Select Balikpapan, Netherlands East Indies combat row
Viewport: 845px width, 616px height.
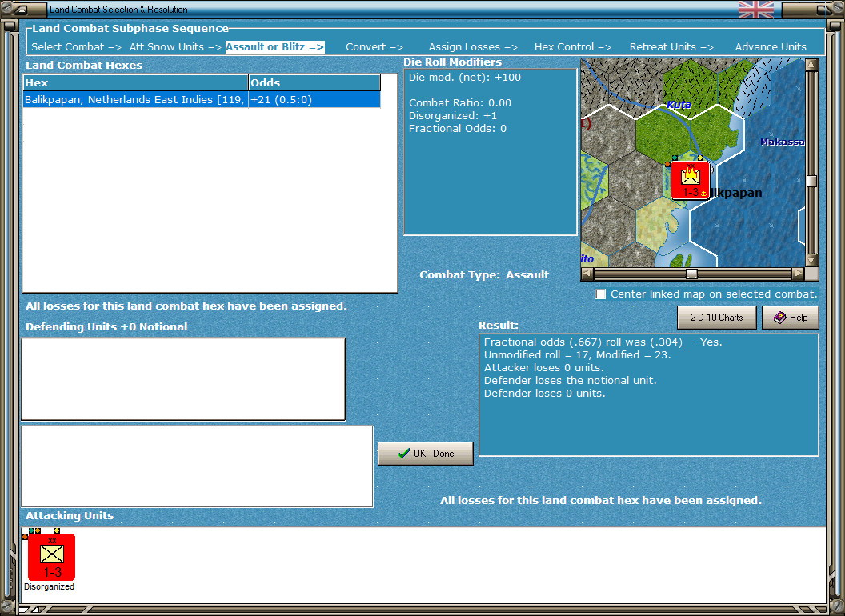202,100
